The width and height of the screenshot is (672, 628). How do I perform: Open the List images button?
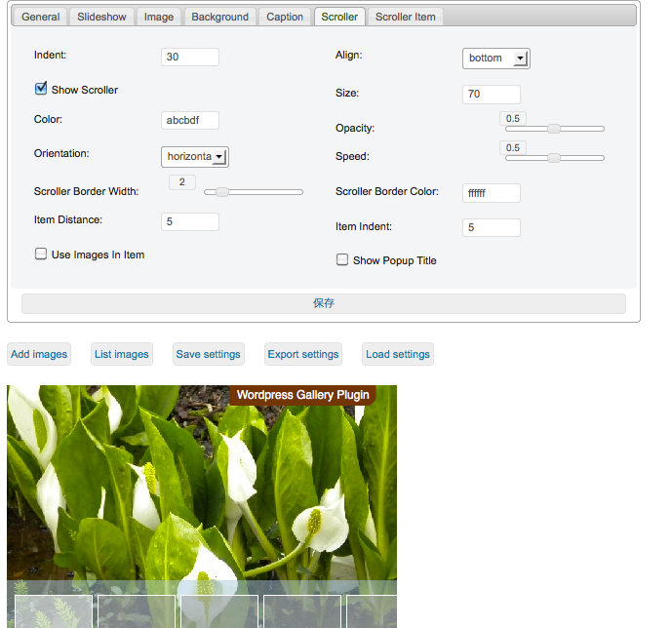(x=122, y=354)
